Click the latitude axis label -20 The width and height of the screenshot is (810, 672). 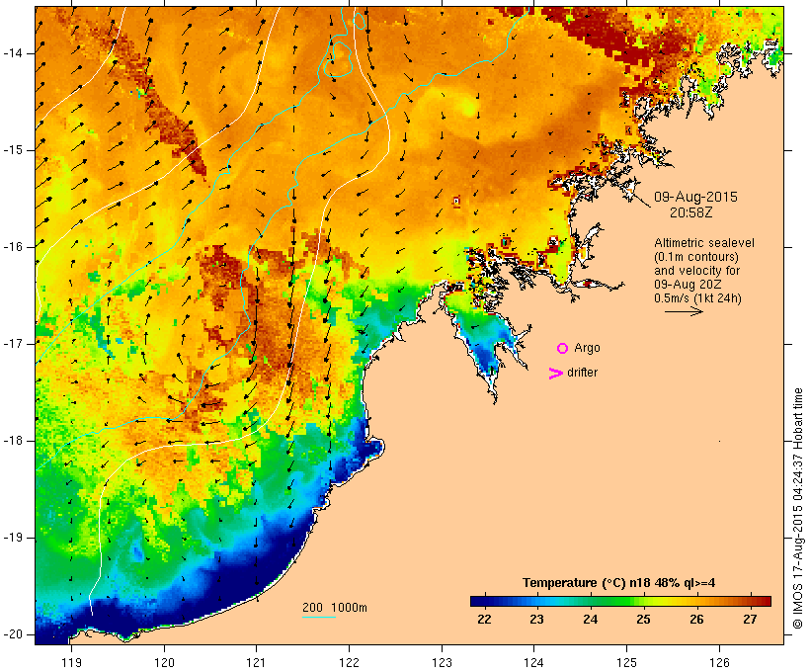click(13, 634)
